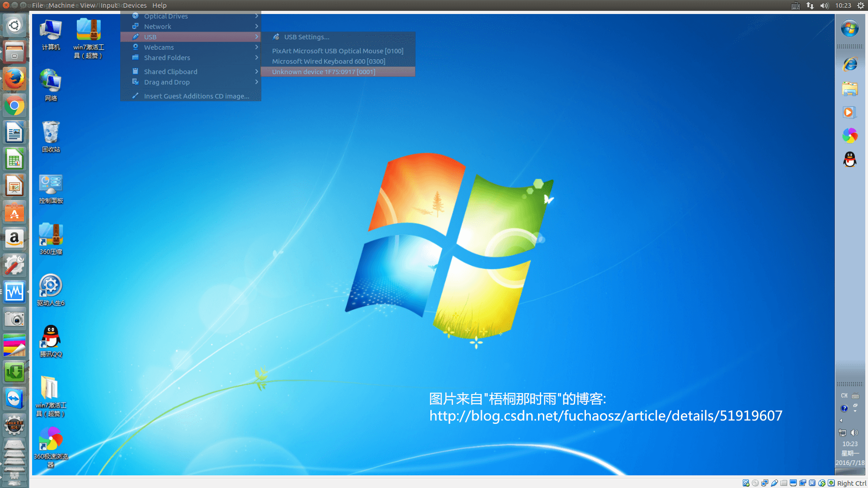Show hidden Windows tray icons arrow
868x488 pixels.
tap(841, 421)
